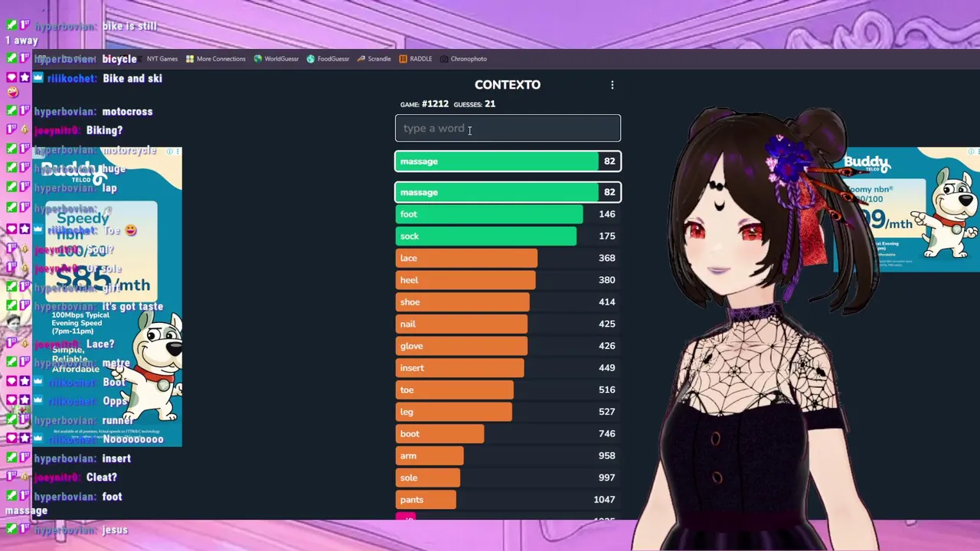
Task: Select the 'sock' guess bar ranked 175
Action: coord(508,236)
